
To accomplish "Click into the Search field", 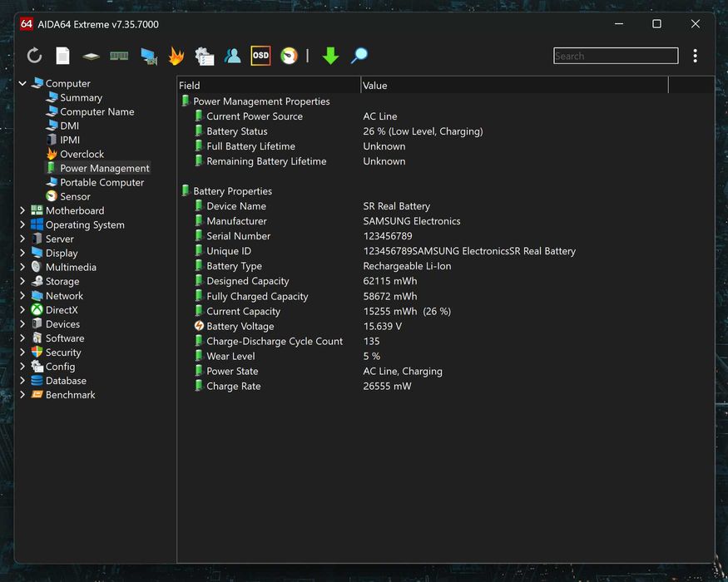I will click(616, 56).
